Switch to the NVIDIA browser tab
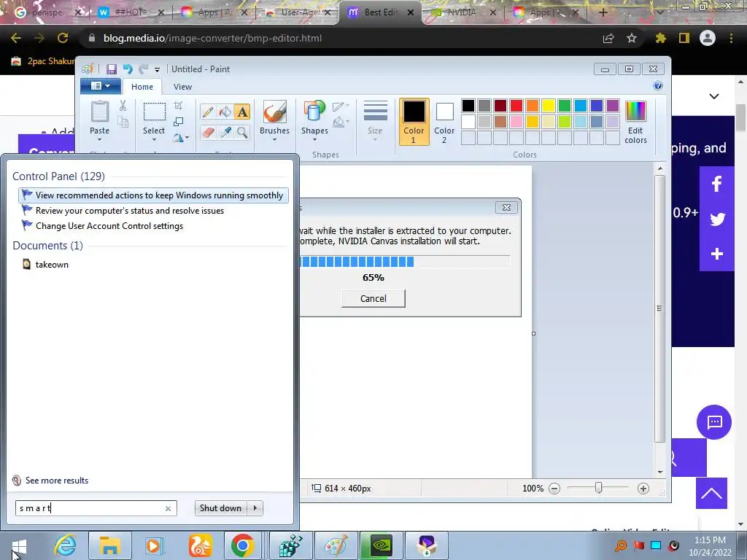 tap(460, 12)
